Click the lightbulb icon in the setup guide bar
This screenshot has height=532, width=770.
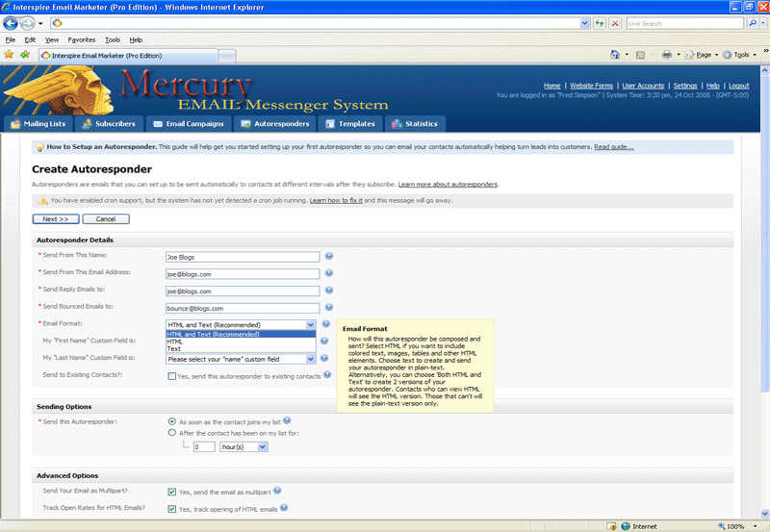[39, 147]
